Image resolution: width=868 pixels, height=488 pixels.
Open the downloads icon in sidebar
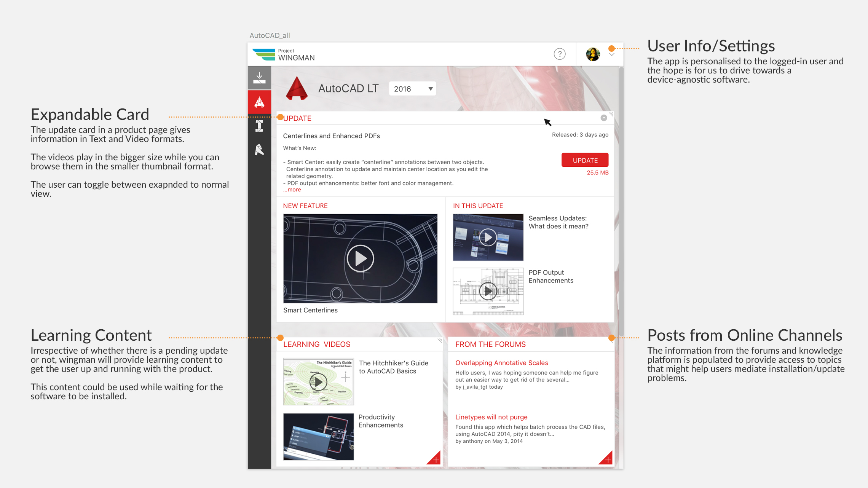click(259, 78)
